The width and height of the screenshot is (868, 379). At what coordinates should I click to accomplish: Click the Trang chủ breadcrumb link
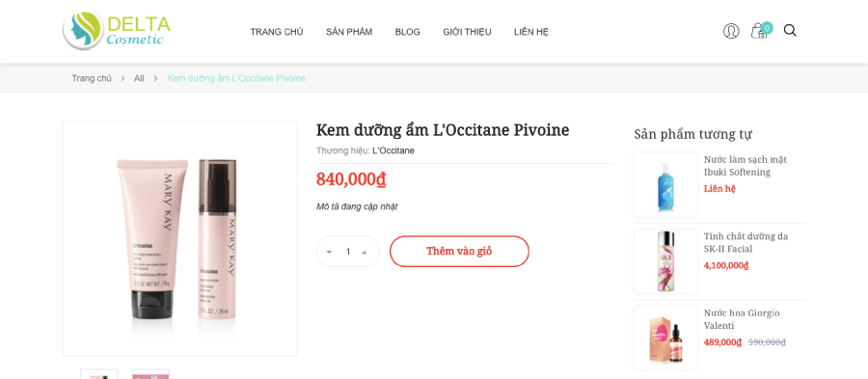click(x=92, y=78)
